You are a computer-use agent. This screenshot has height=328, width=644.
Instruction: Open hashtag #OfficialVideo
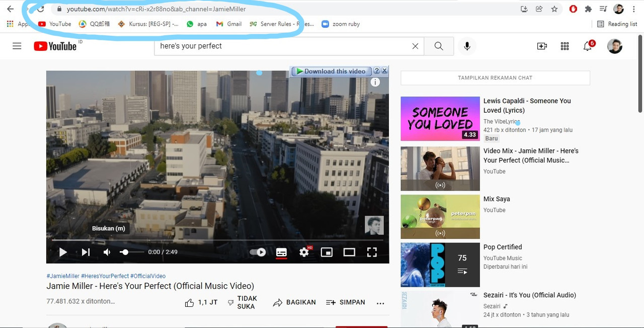[x=148, y=276]
